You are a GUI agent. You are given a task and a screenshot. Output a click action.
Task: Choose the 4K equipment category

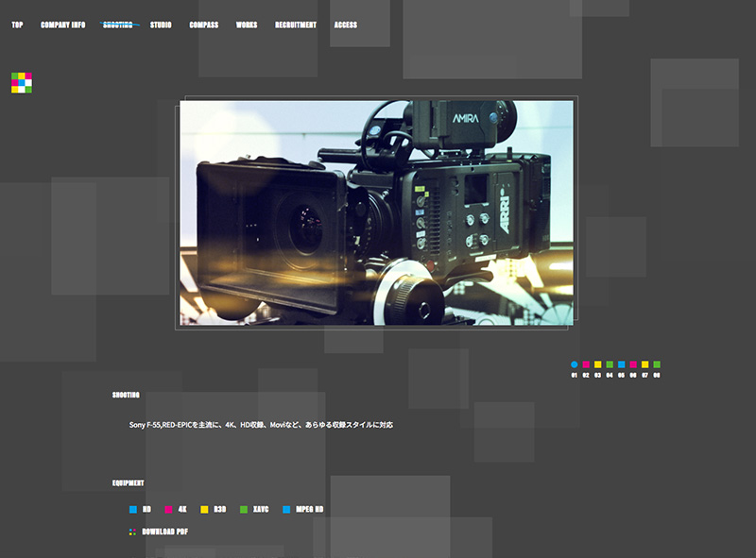176,509
